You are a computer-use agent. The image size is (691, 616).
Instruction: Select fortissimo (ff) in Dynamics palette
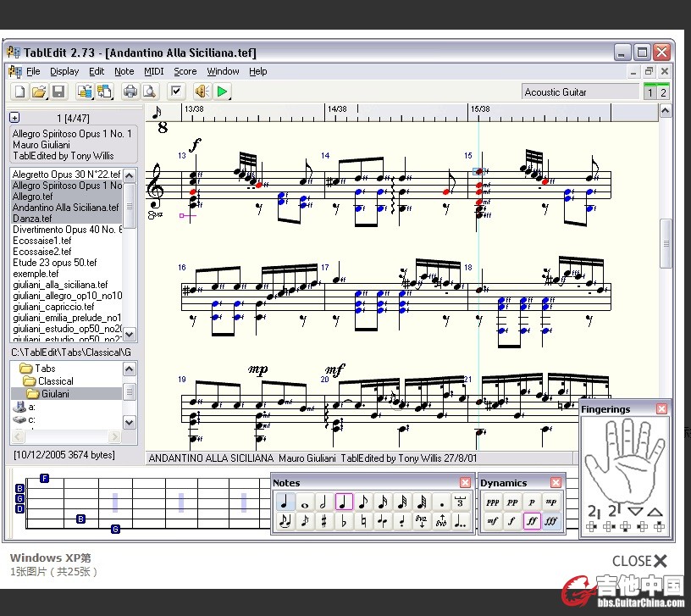[x=532, y=521]
